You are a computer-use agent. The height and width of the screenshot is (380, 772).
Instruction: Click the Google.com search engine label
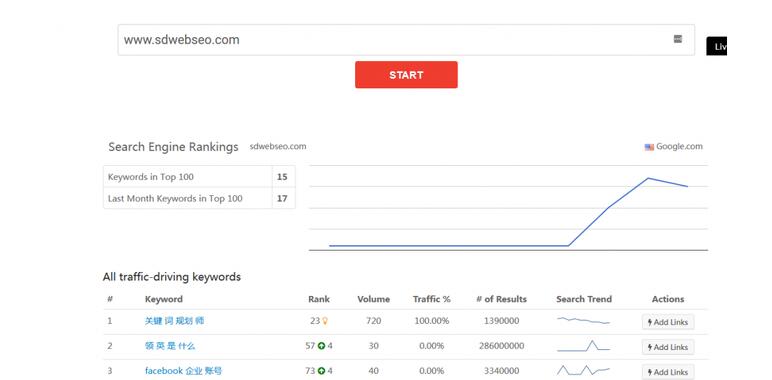tap(679, 146)
